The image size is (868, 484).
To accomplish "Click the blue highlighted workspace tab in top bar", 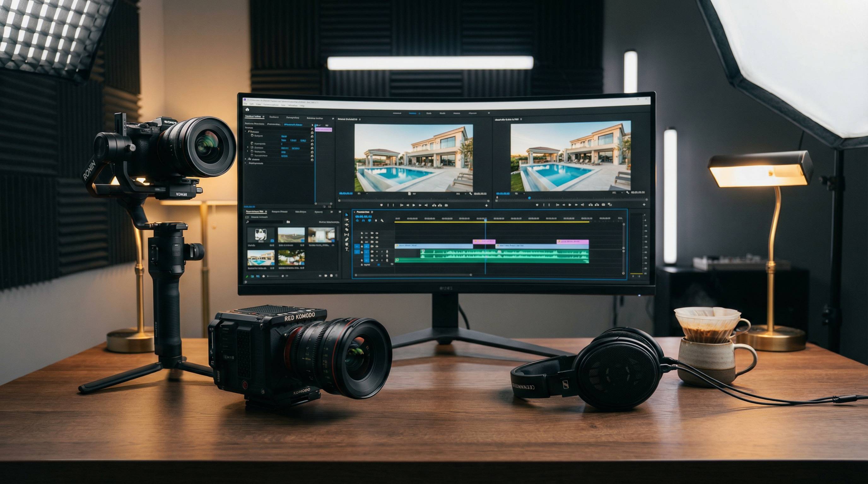I will pos(413,113).
